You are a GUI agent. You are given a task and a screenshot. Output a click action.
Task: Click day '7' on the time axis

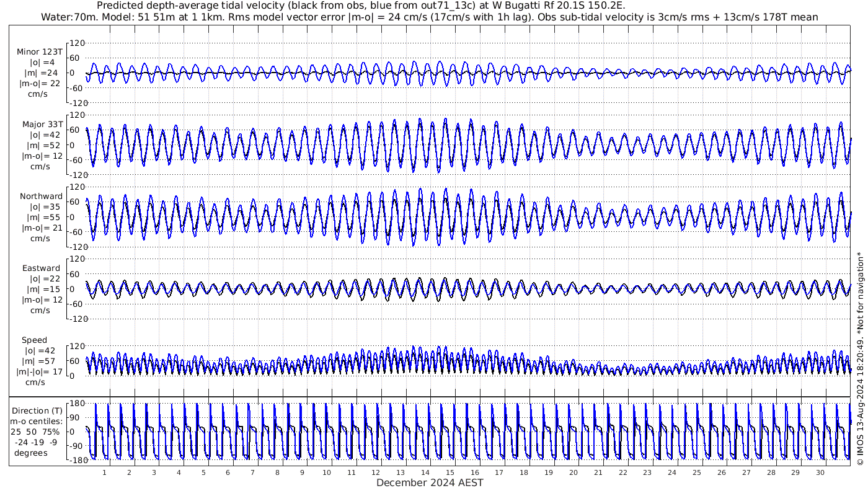click(252, 472)
